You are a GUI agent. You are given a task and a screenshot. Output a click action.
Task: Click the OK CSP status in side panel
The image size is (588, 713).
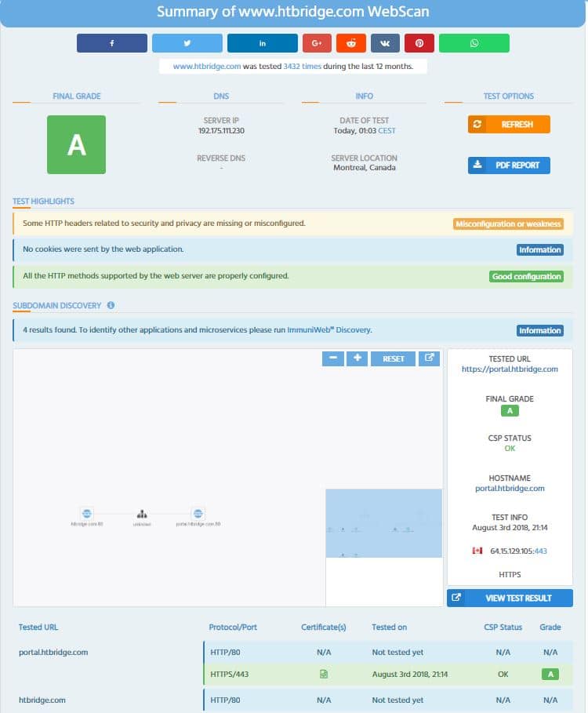pos(510,449)
